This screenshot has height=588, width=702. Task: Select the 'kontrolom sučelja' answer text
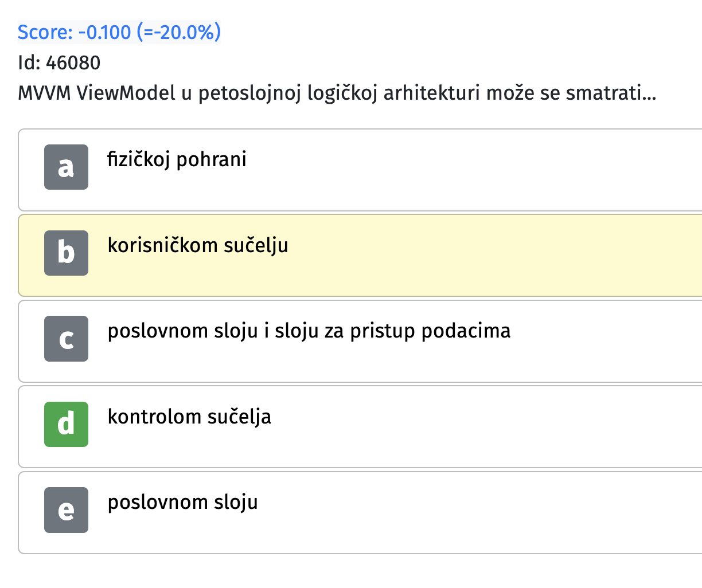point(189,417)
